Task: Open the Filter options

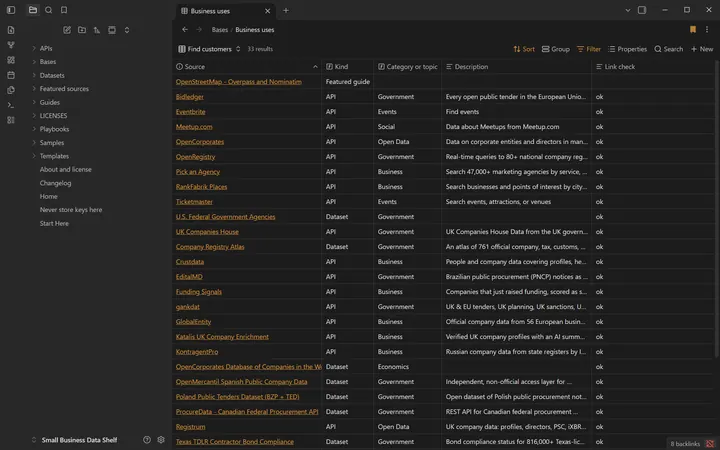Action: tap(589, 49)
